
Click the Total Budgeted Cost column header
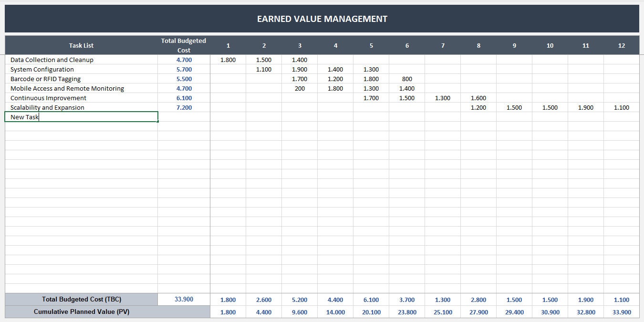184,45
